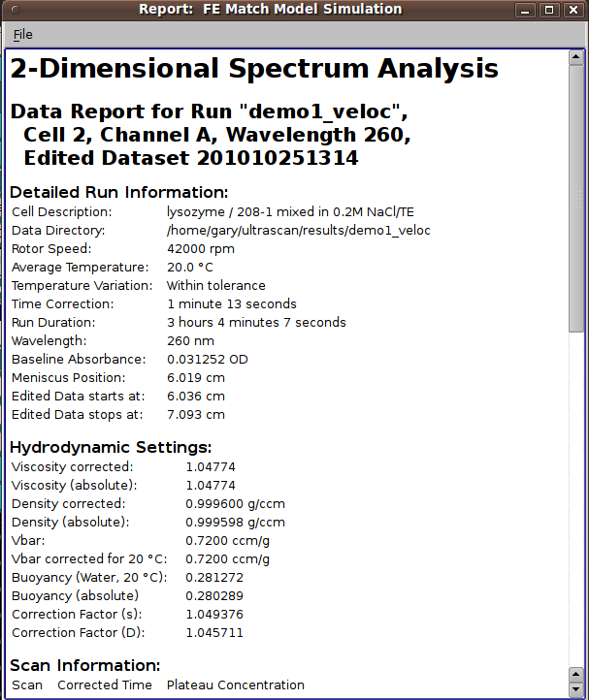Image resolution: width=589 pixels, height=700 pixels.
Task: Maximize the report window
Action: pos(549,10)
